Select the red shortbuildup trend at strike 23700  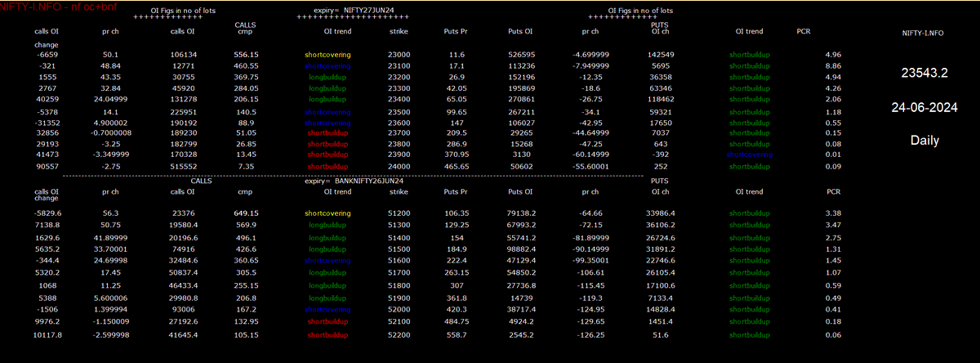point(326,133)
